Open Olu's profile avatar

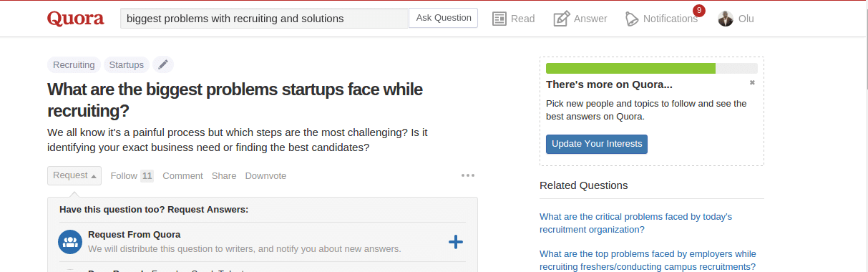pyautogui.click(x=726, y=19)
